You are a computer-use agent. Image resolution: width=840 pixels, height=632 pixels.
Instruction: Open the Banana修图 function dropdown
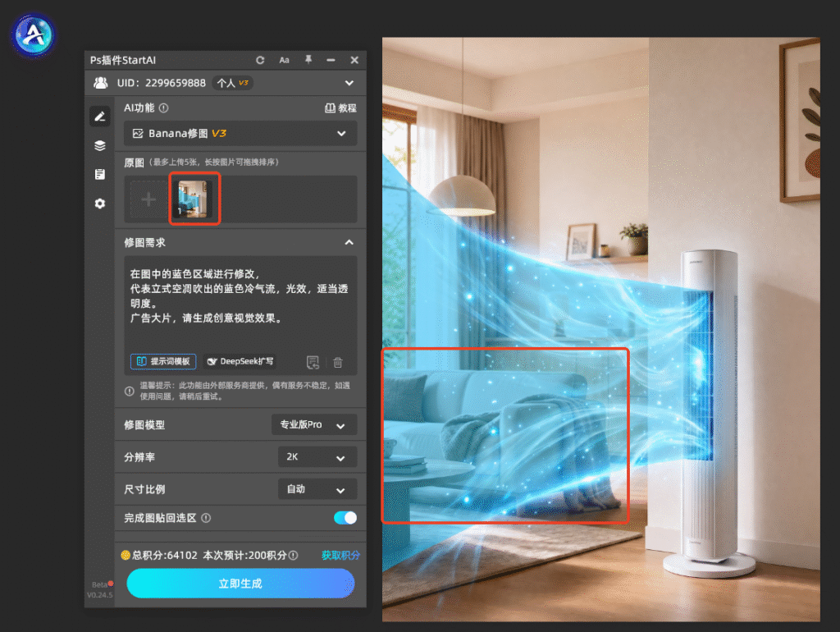[240, 134]
